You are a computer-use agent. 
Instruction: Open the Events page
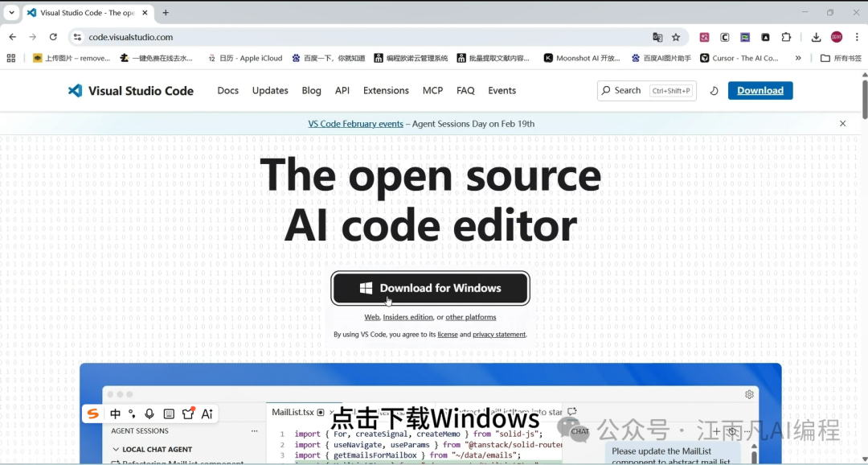[502, 90]
